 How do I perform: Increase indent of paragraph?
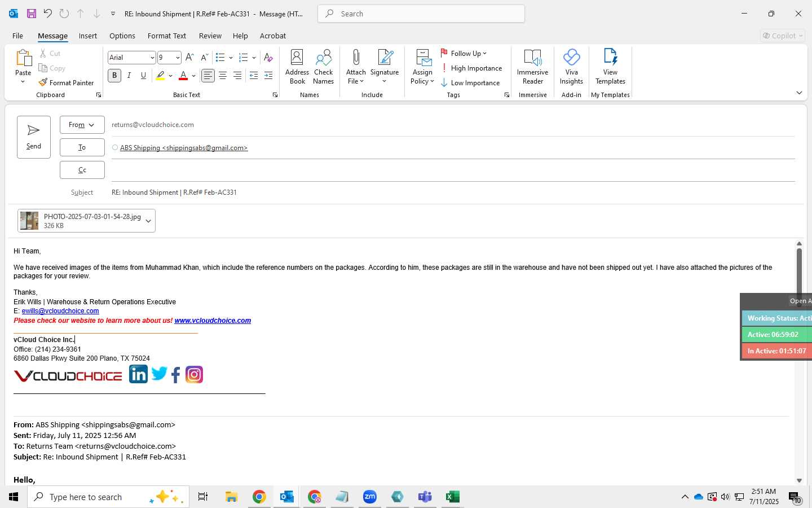pos(268,76)
